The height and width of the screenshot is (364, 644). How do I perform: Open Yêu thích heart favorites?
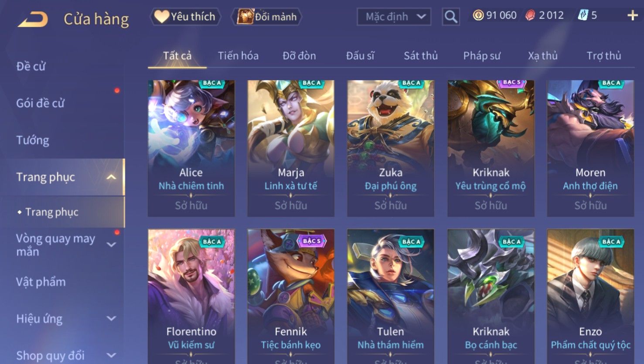pos(185,17)
